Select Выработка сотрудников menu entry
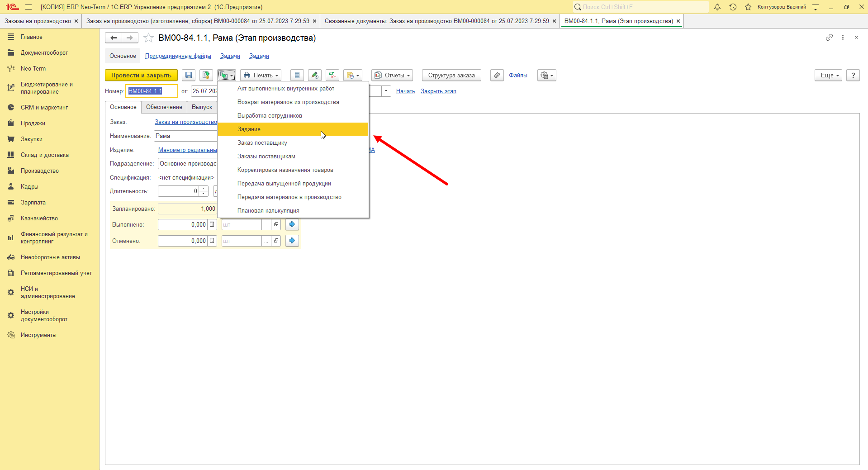Image resolution: width=868 pixels, height=470 pixels. tap(293, 116)
